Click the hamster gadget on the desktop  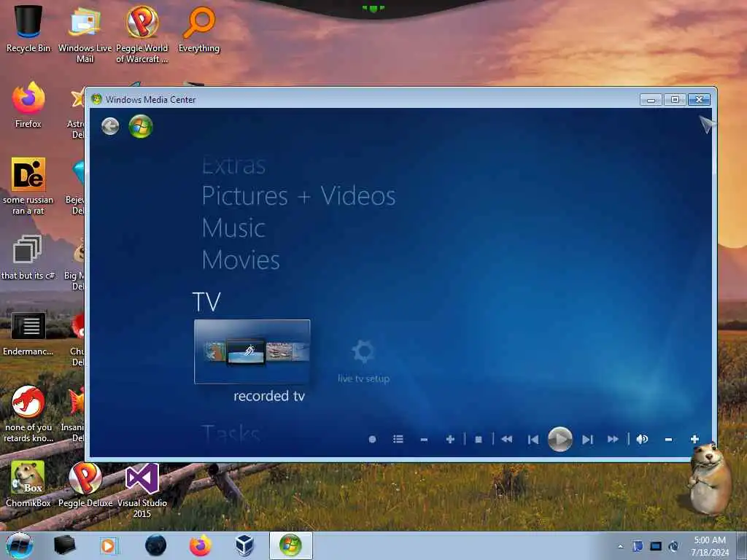709,481
